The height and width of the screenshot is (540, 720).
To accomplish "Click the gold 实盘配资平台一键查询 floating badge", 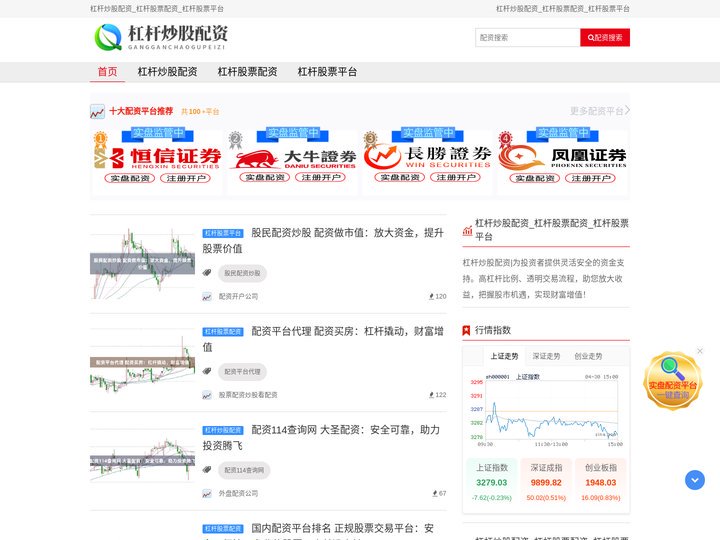I will point(673,382).
